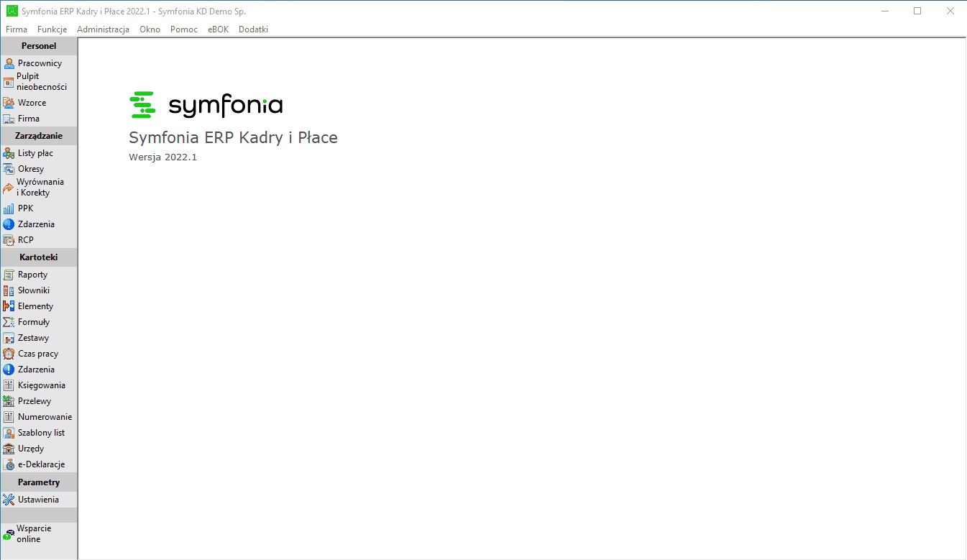Click the Wyrównania i Korekty arrow icon
967x560 pixels.
pos(9,188)
